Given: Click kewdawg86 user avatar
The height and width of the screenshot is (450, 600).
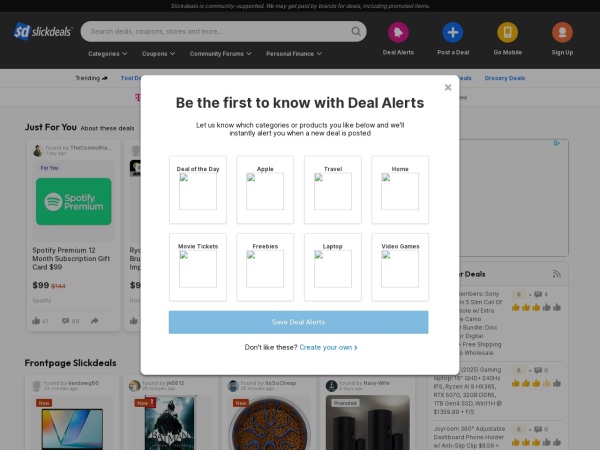Looking at the screenshot, I should (36, 386).
